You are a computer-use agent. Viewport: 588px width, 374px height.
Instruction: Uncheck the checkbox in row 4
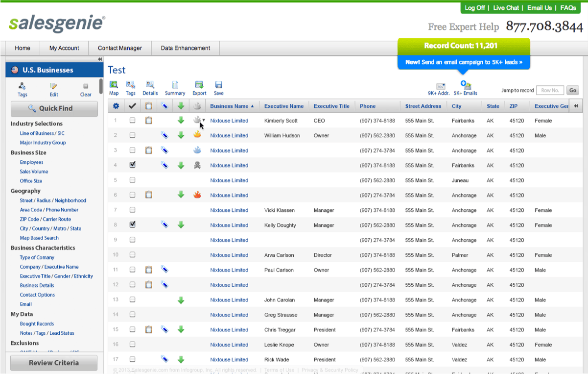click(132, 165)
